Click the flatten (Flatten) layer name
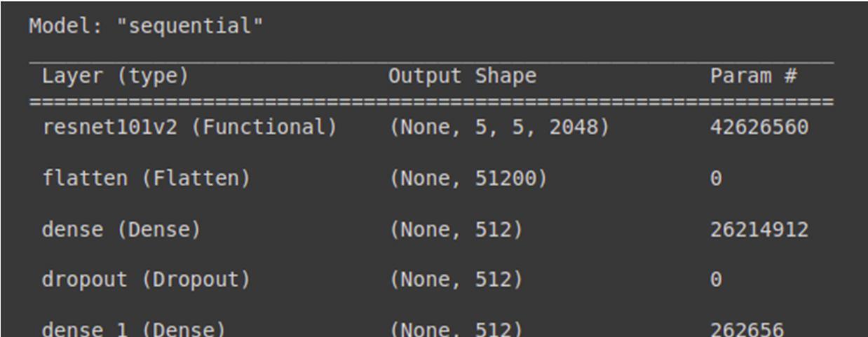Screen dimensions: 868x337 (146, 180)
